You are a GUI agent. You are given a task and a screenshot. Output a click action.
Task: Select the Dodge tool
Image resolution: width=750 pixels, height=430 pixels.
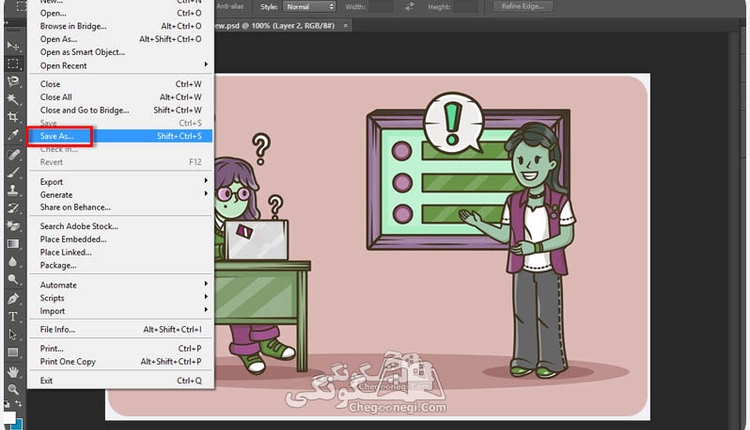13,279
